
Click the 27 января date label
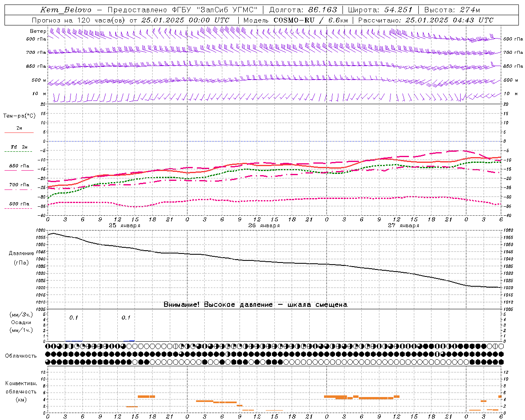point(404,226)
